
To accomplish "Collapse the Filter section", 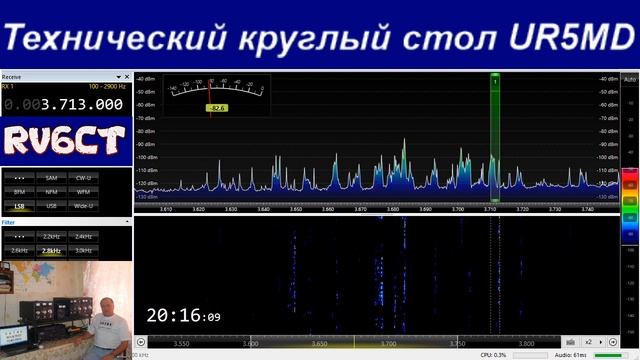I will click(127, 222).
